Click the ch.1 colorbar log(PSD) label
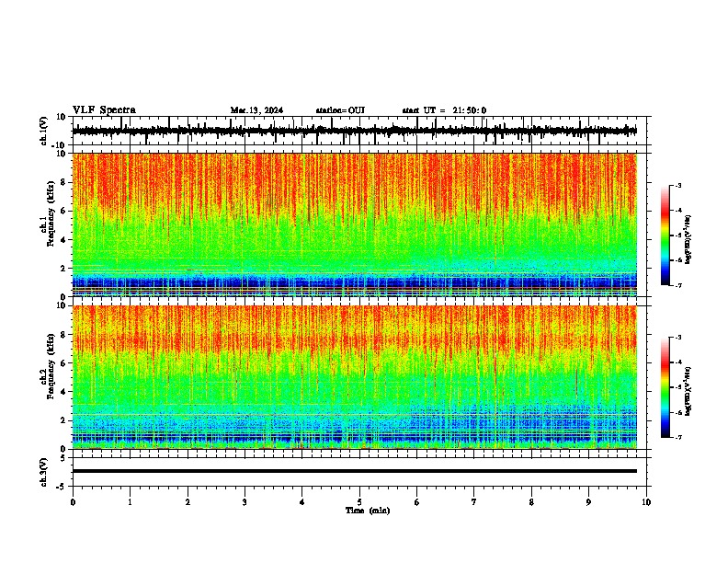This screenshot has width=728, height=563. pos(688,240)
